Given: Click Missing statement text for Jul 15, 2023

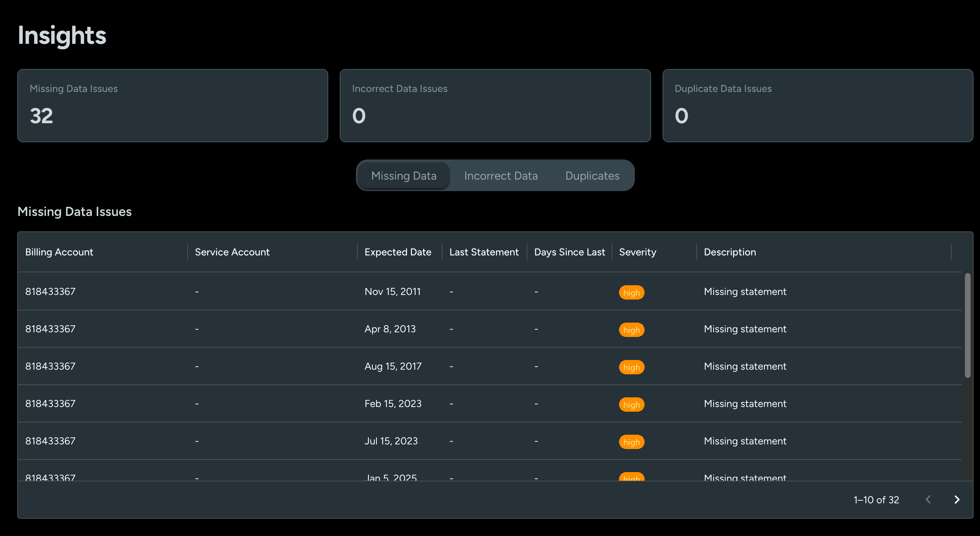Looking at the screenshot, I should 745,441.
